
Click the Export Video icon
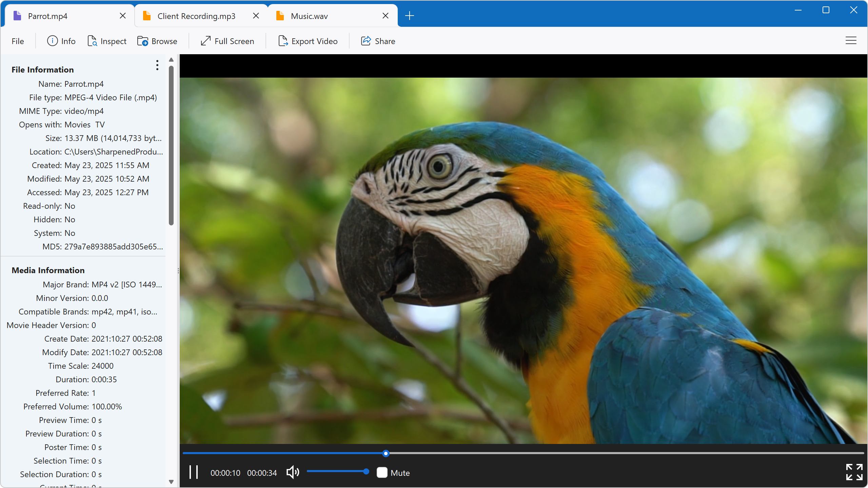pos(283,41)
